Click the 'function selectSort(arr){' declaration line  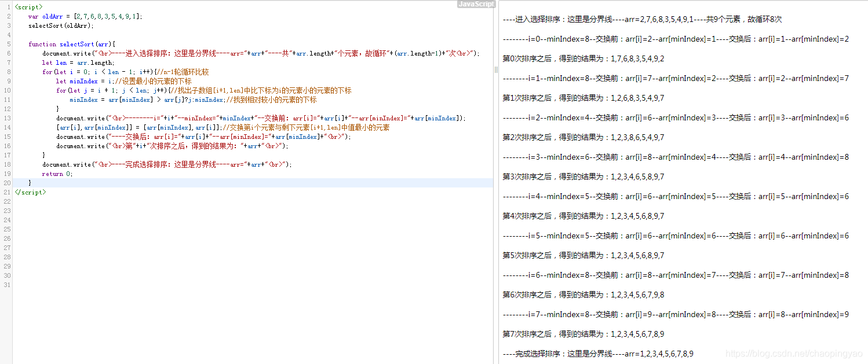click(x=72, y=44)
